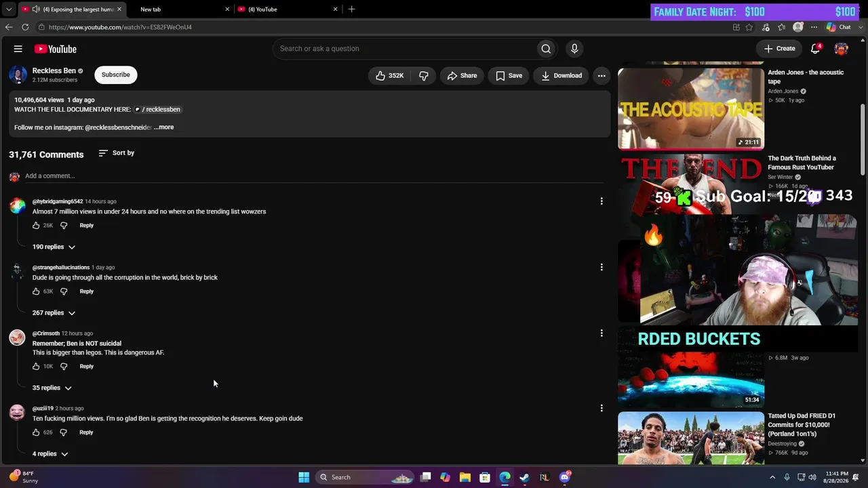Open browser settings and more menu
Image resolution: width=868 pixels, height=488 pixels.
pyautogui.click(x=814, y=27)
